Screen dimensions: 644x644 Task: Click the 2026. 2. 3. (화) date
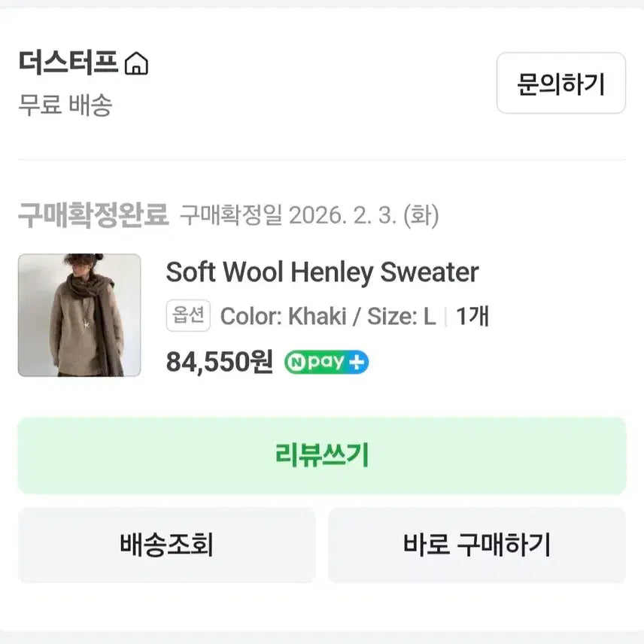click(363, 217)
